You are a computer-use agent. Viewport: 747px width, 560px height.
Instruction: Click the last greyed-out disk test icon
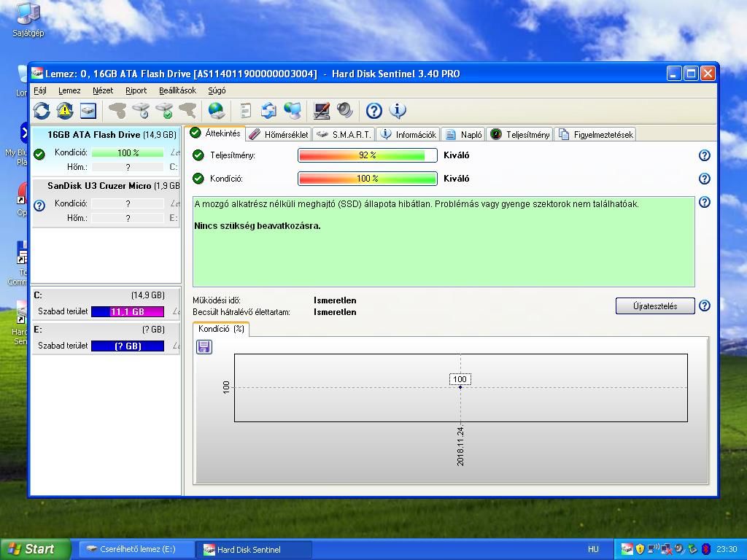coord(187,111)
